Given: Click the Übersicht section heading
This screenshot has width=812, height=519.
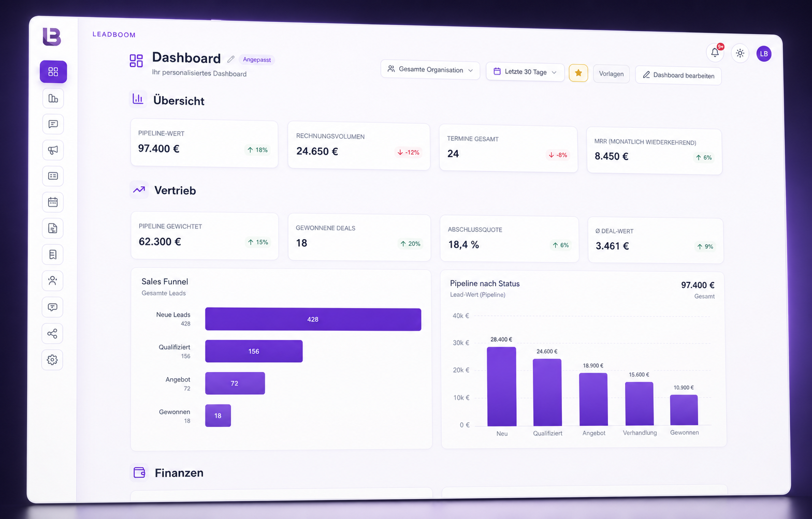Looking at the screenshot, I should click(x=179, y=100).
